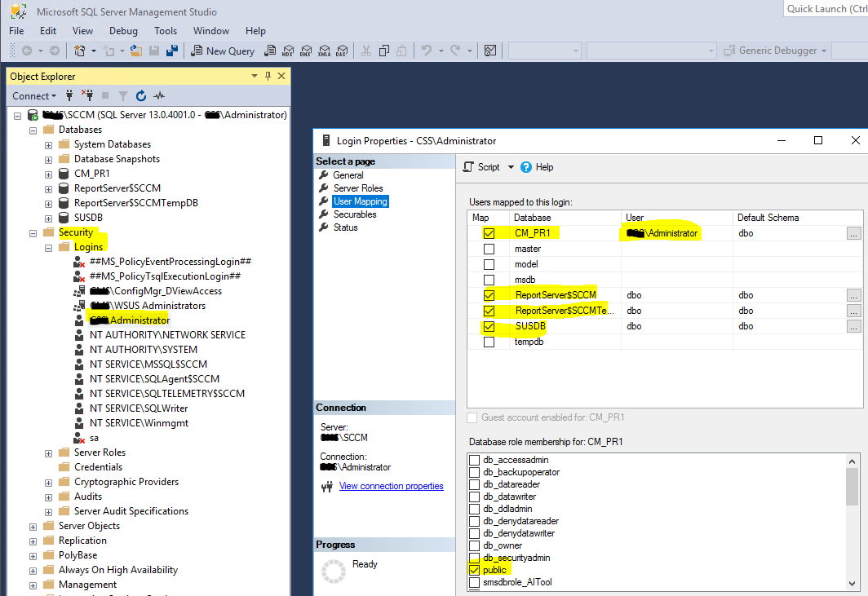Screen dimensions: 868x596
Task: Click the Help question mark icon
Action: pyautogui.click(x=526, y=167)
